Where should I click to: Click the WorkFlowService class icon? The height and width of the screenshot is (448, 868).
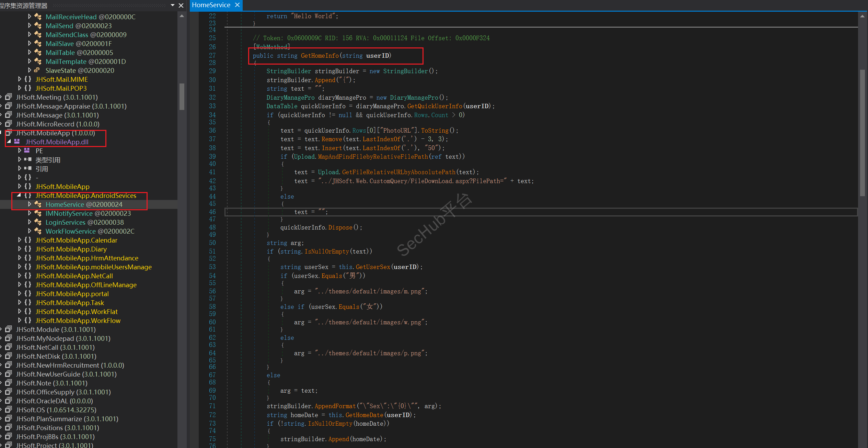pos(38,231)
